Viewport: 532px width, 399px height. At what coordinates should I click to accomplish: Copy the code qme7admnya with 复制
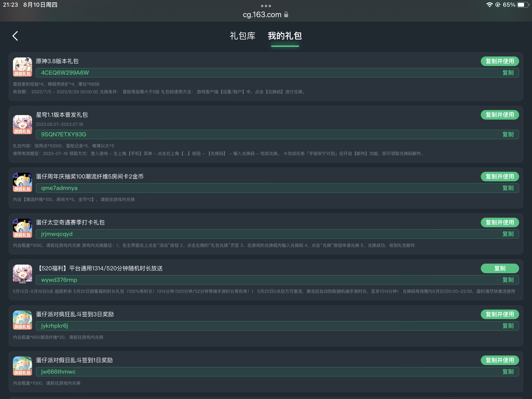pos(508,188)
